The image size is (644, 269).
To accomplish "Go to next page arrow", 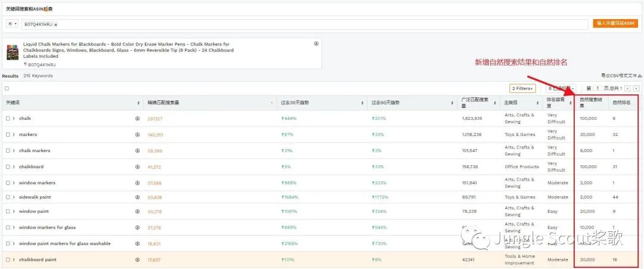I will 635,88.
